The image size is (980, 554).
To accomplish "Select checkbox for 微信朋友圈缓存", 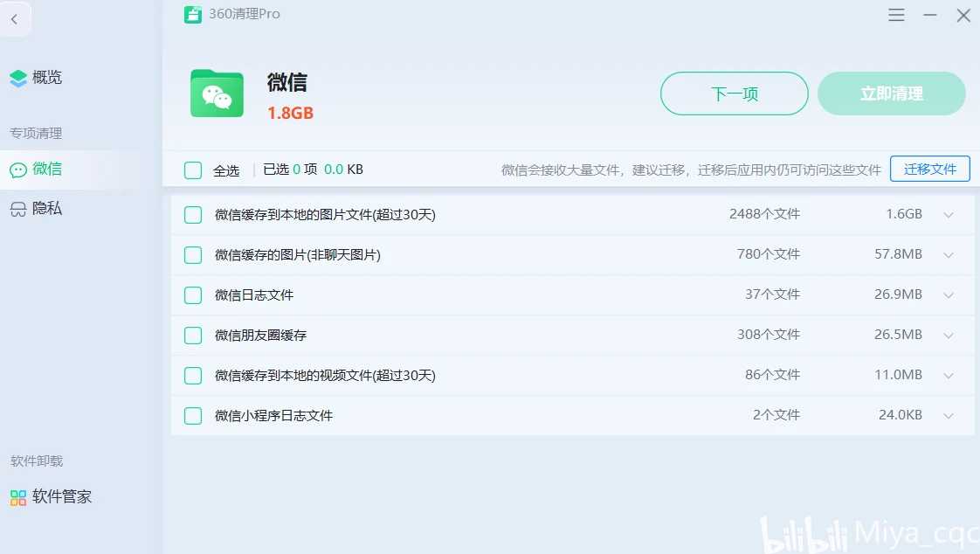I will (x=193, y=336).
